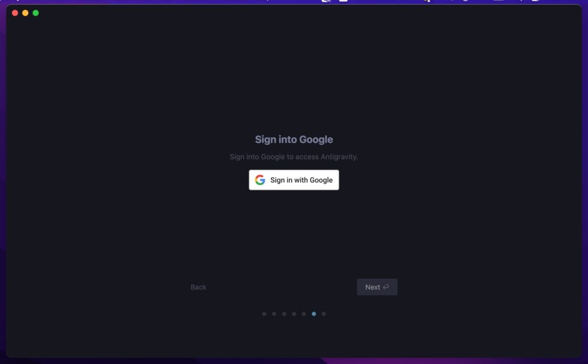Click the Google G logo icon
Viewport: 588px width, 364px height.
click(x=260, y=180)
